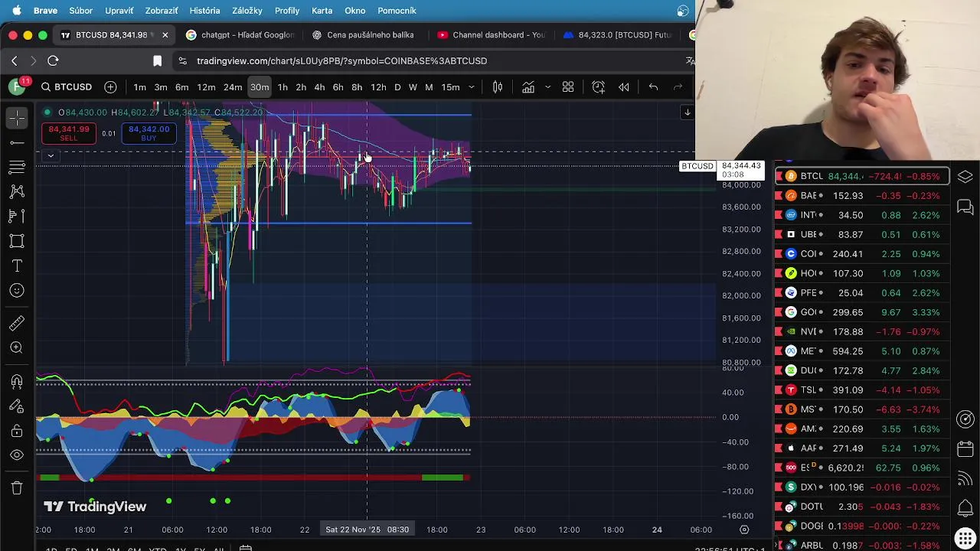Select the watchlist row priced 152.93
The image size is (980, 551).
862,196
